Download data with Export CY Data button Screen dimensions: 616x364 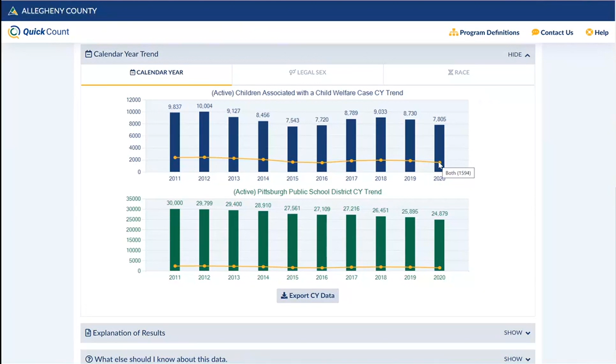coord(307,296)
